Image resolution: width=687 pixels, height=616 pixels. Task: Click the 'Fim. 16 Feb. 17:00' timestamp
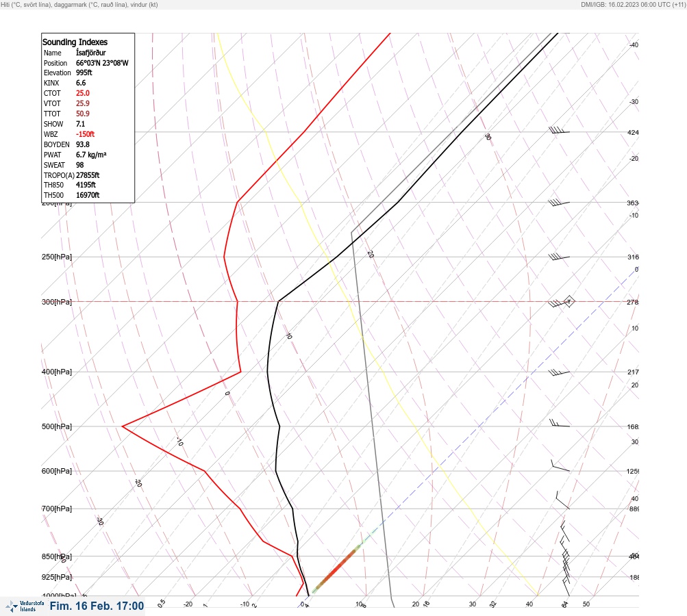[x=97, y=606]
